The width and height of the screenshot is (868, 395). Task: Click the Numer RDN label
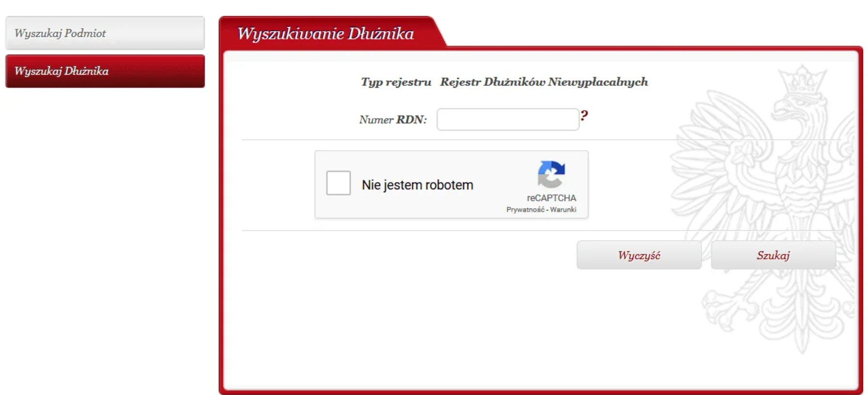pos(393,120)
